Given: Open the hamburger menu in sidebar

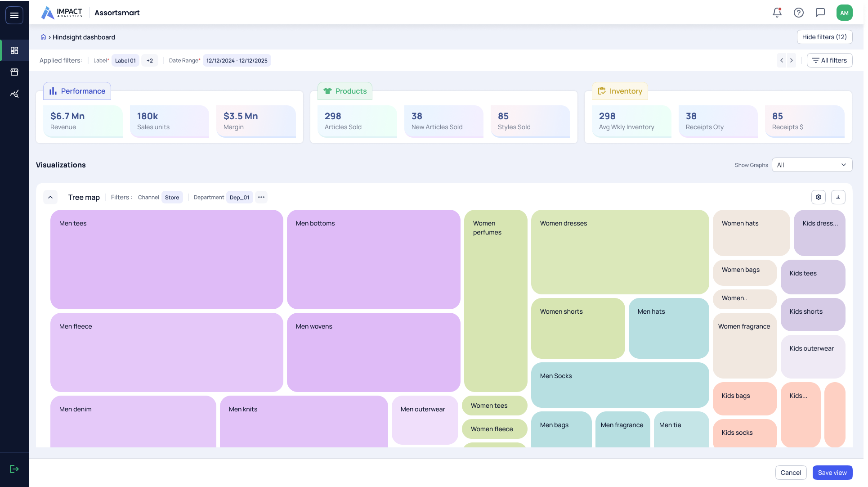Looking at the screenshot, I should tap(14, 15).
